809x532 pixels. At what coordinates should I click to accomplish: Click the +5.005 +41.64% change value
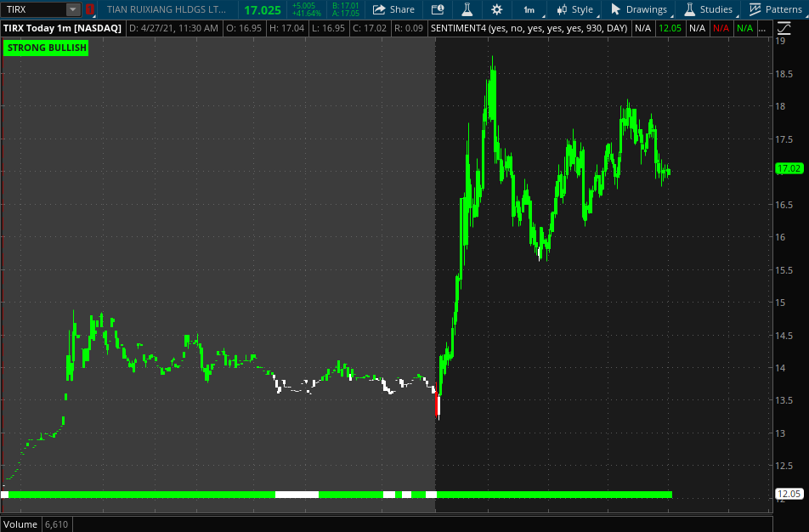coord(306,9)
